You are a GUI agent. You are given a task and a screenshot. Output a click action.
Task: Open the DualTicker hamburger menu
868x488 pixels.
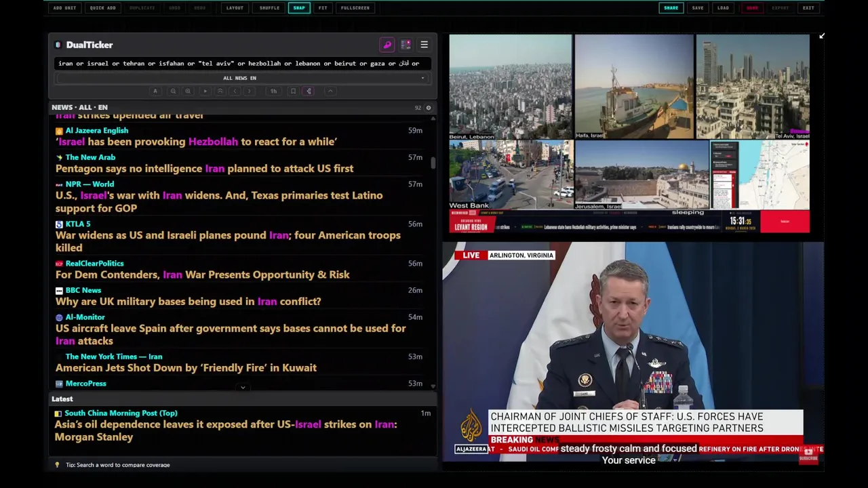(424, 45)
